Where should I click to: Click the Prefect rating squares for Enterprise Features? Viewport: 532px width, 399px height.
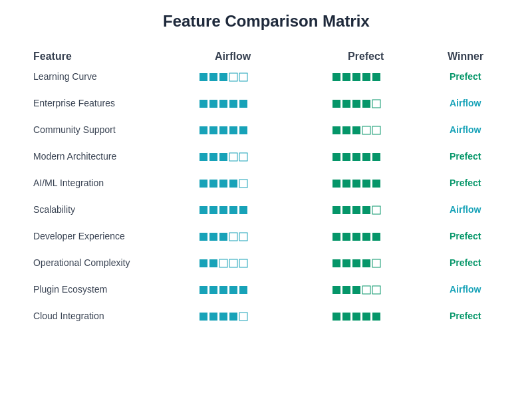356,104
